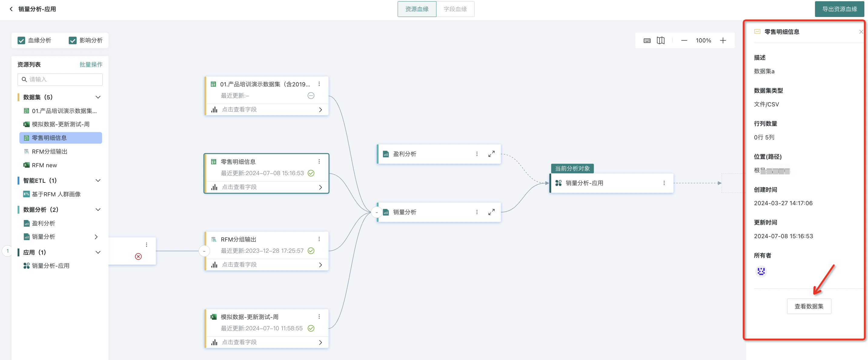Open more options on RFM分组输出 card
Screen dimensions: 868x360
coord(319,239)
